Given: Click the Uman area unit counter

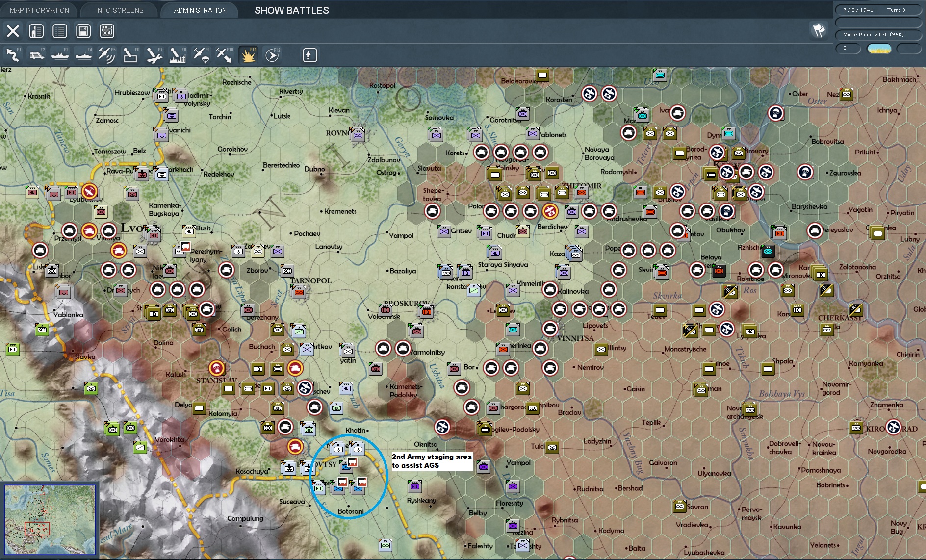Looking at the screenshot, I should (701, 390).
